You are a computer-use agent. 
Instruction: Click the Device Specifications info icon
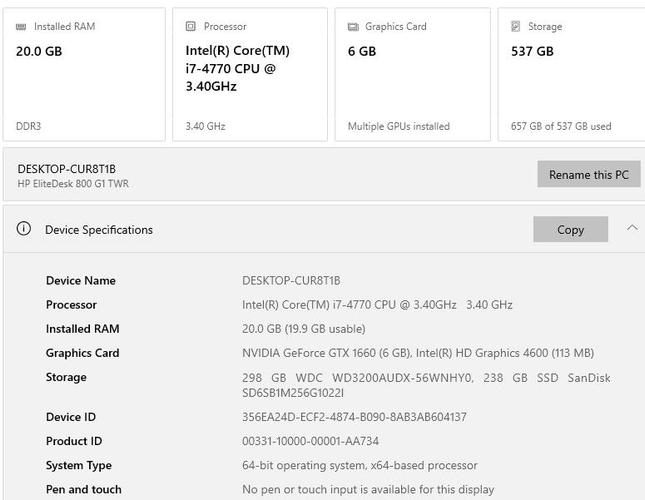tap(23, 228)
